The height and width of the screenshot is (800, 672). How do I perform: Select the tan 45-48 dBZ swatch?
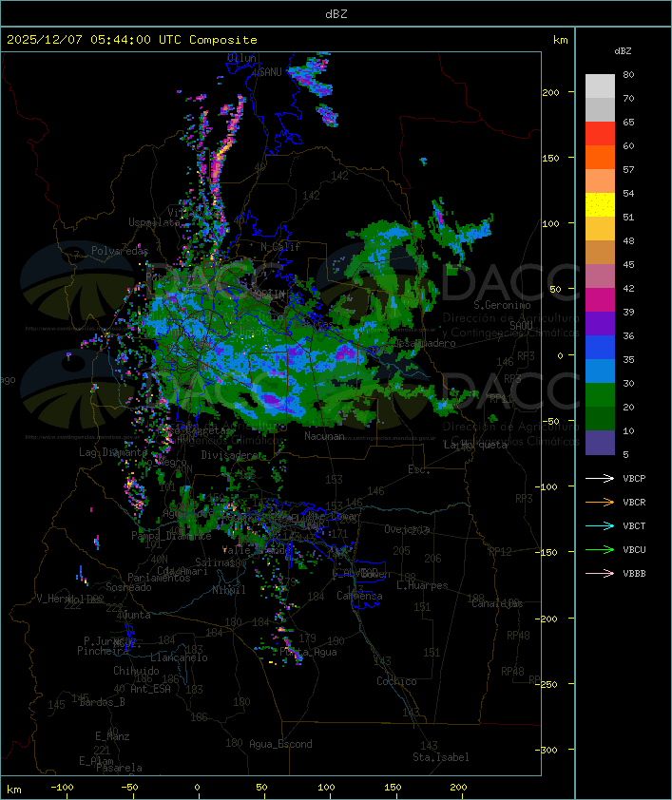point(600,253)
